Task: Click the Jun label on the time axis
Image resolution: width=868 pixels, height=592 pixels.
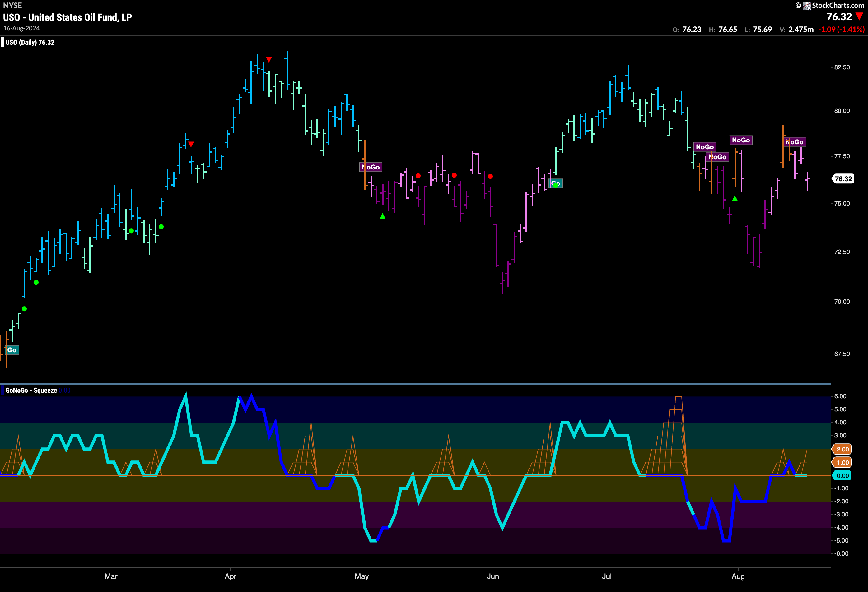Action: (x=492, y=576)
